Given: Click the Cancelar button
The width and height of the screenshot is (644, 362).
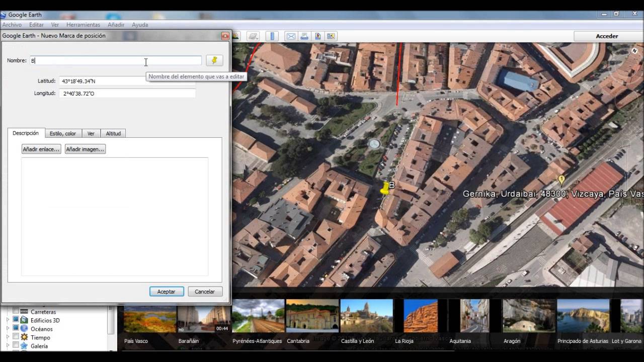Looking at the screenshot, I should [205, 292].
